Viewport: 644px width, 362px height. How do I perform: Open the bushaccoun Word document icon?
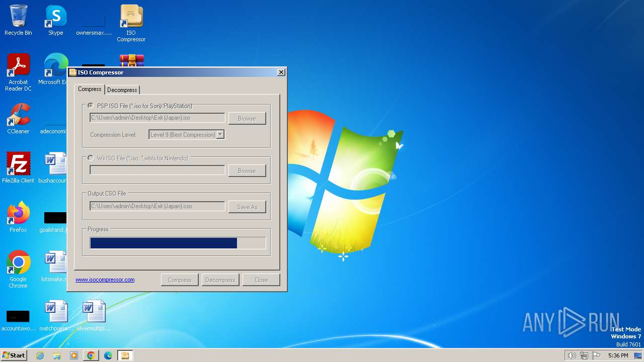[x=53, y=168]
